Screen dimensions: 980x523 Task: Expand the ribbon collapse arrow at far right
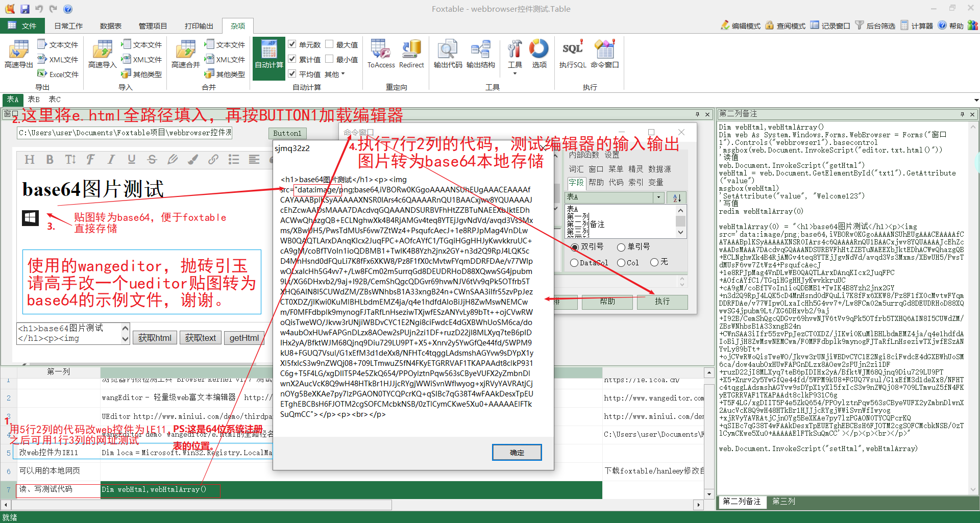coord(976,100)
